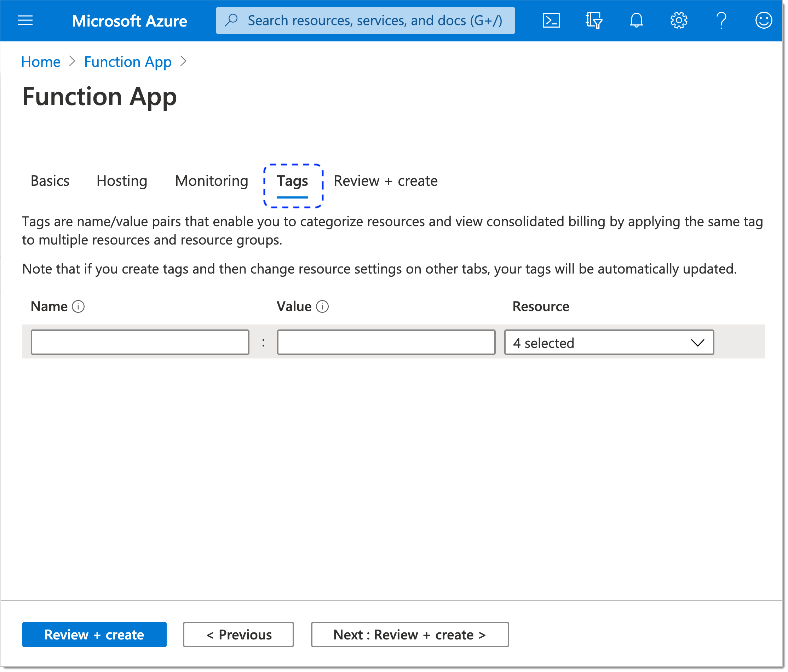Viewport: 788px width, 672px height.
Task: Open the Help question mark menu
Action: (721, 21)
